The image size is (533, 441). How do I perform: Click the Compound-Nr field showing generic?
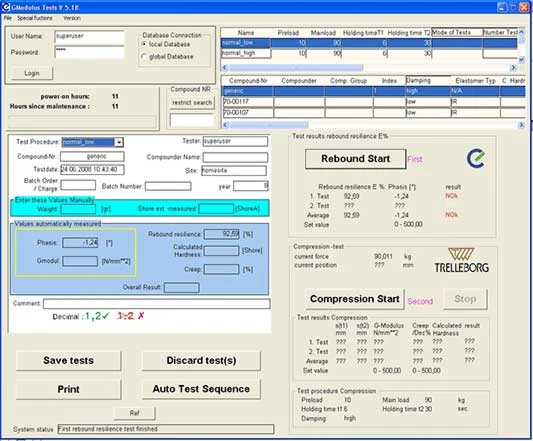click(x=92, y=156)
